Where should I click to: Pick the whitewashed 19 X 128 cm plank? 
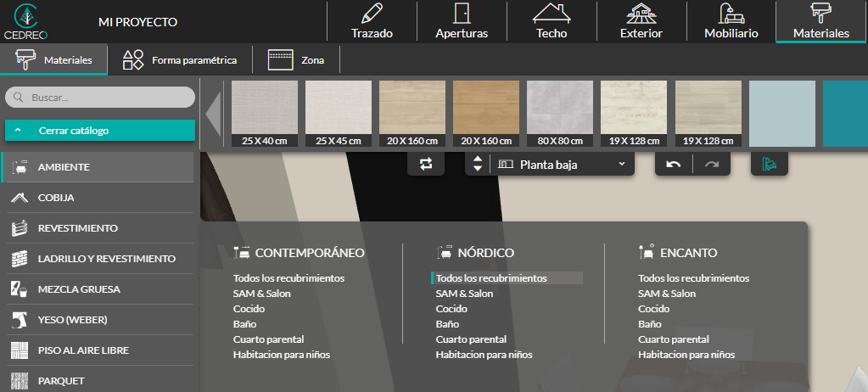(634, 114)
